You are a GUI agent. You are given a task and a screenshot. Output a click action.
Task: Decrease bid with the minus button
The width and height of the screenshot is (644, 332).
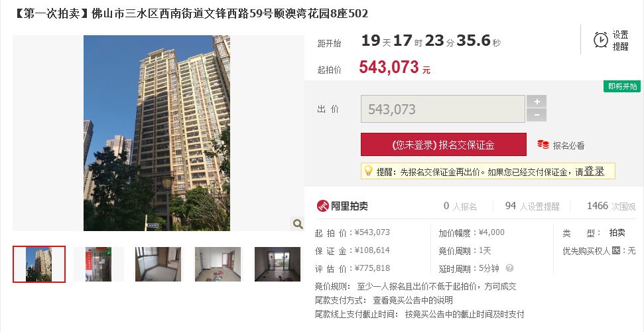pos(537,115)
